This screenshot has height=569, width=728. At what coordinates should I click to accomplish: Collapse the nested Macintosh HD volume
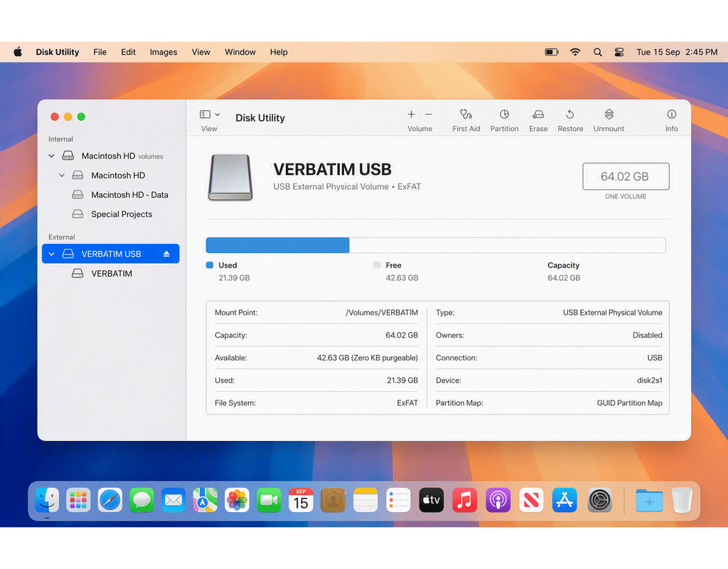click(x=62, y=176)
